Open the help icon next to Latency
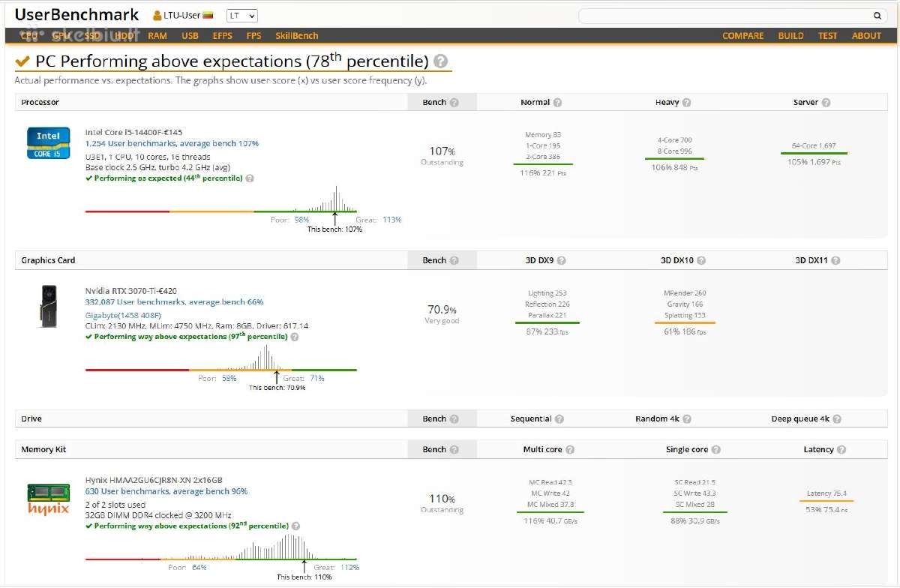 point(841,450)
